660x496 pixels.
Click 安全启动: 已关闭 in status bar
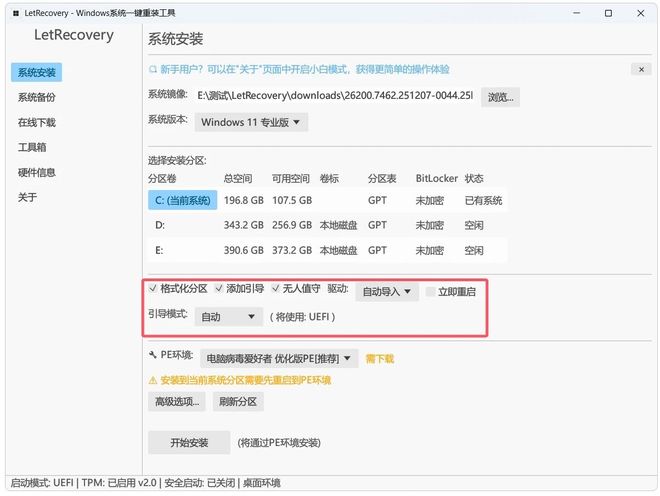tap(200, 483)
